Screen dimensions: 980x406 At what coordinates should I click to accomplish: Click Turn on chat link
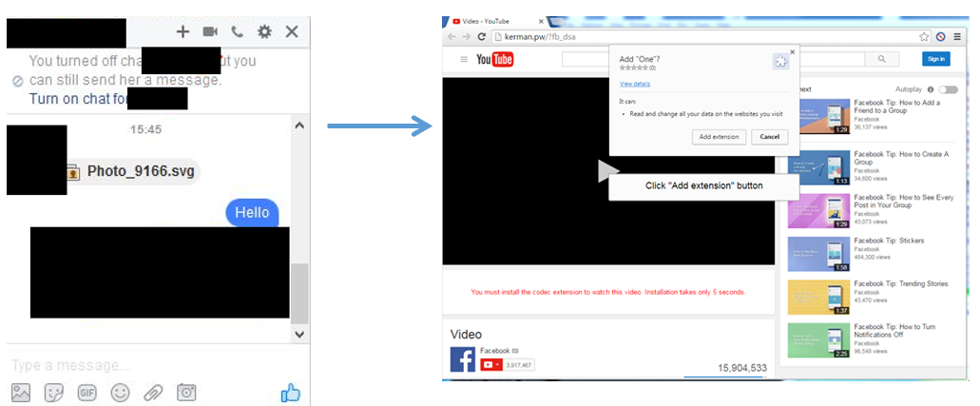tap(79, 98)
